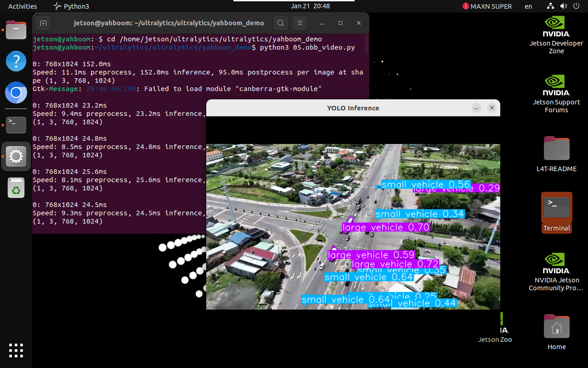Click YOLO Inference window title bar

(x=353, y=108)
